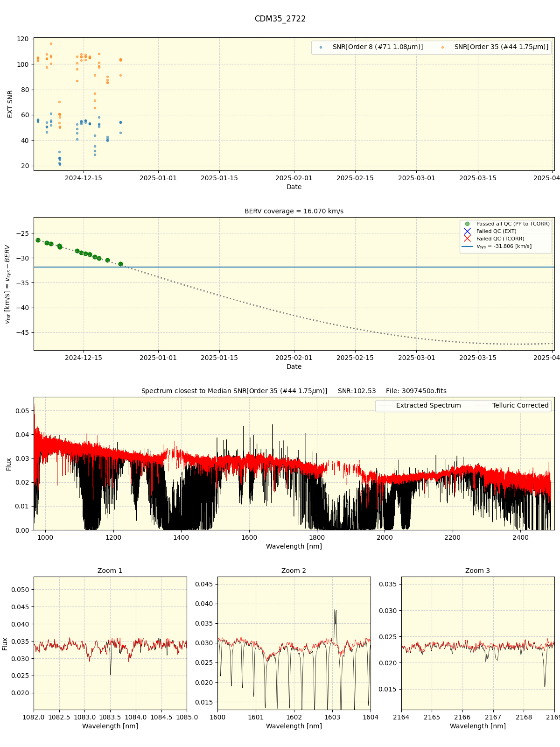The image size is (560, 747).
Task: Click the 2000 wavelength tick on main spectrum
Action: [x=385, y=537]
